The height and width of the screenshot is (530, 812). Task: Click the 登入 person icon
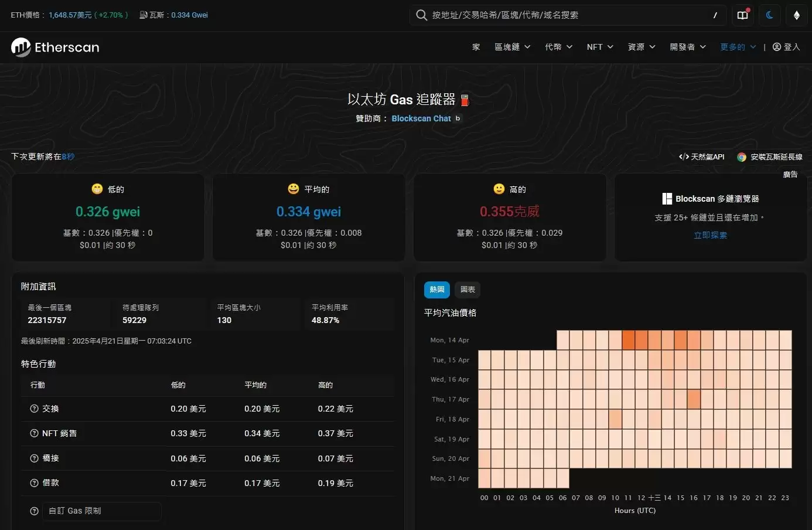[x=777, y=47]
